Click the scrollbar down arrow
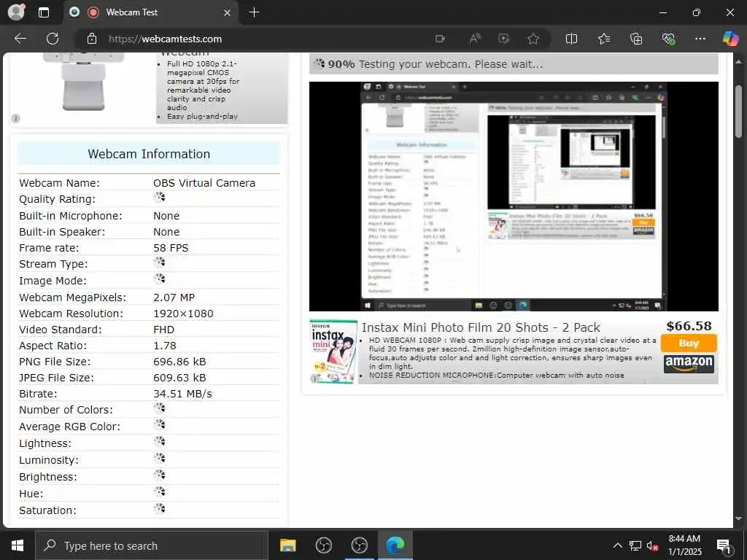The image size is (747, 560). click(x=739, y=519)
